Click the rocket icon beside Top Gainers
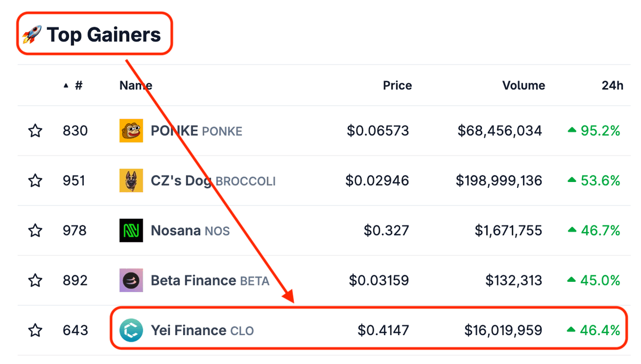 pos(33,35)
